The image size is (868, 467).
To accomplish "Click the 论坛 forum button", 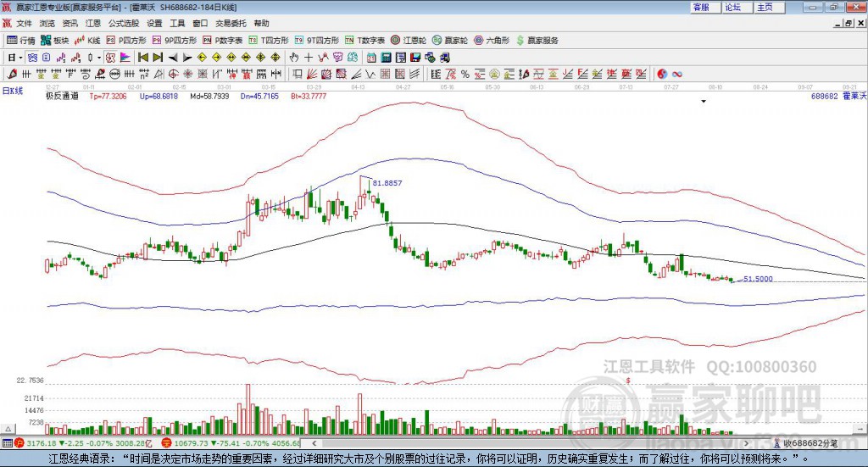I will [x=737, y=7].
